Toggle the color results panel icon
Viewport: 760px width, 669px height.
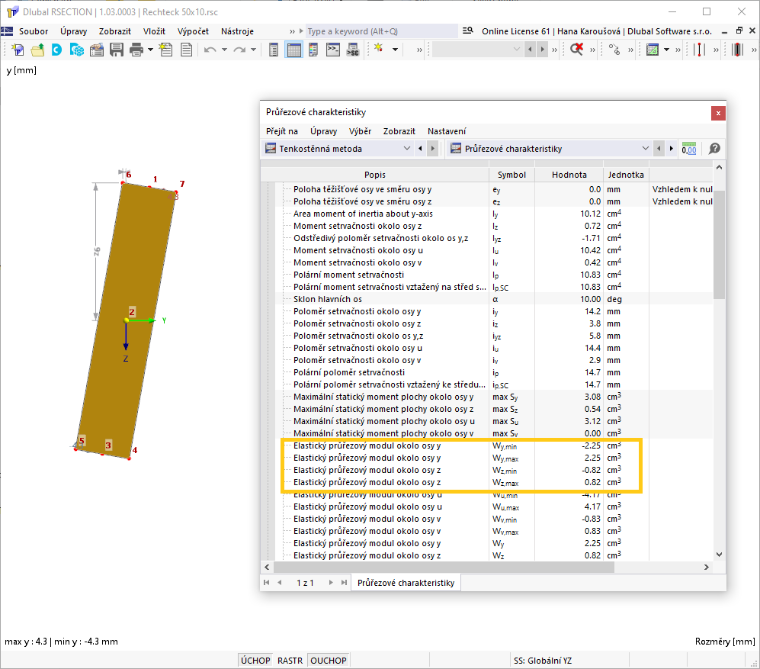[313, 49]
